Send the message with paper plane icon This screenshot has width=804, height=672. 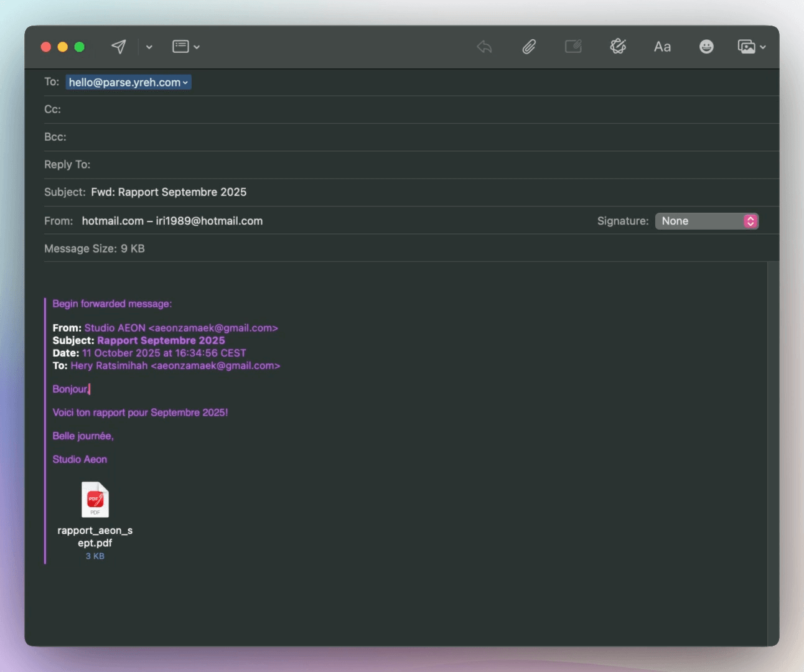(118, 47)
